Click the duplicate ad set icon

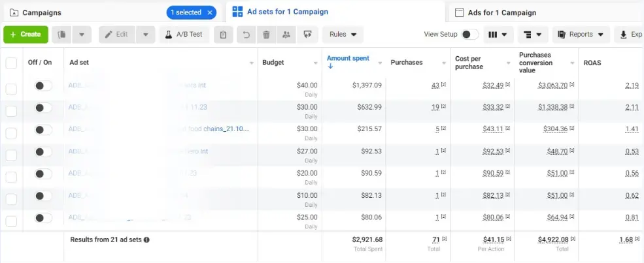61,35
